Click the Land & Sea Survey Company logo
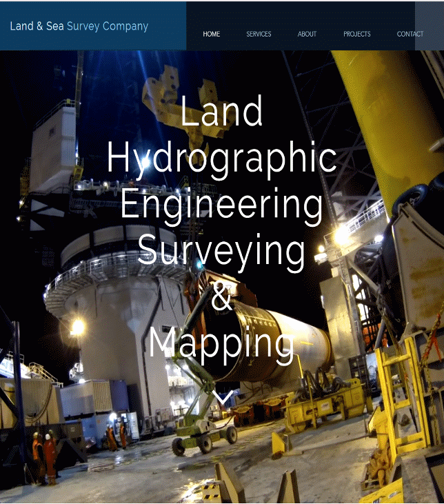The image size is (444, 504). coord(79,26)
